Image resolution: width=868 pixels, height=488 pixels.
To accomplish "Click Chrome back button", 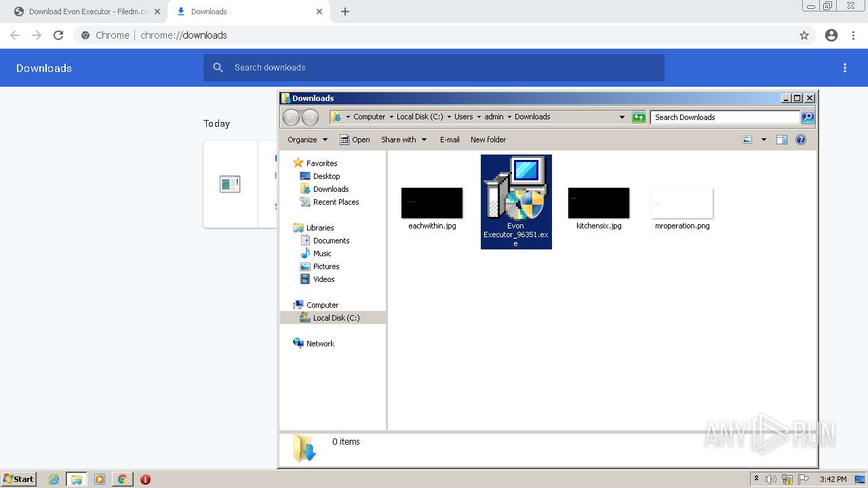I will pos(15,35).
